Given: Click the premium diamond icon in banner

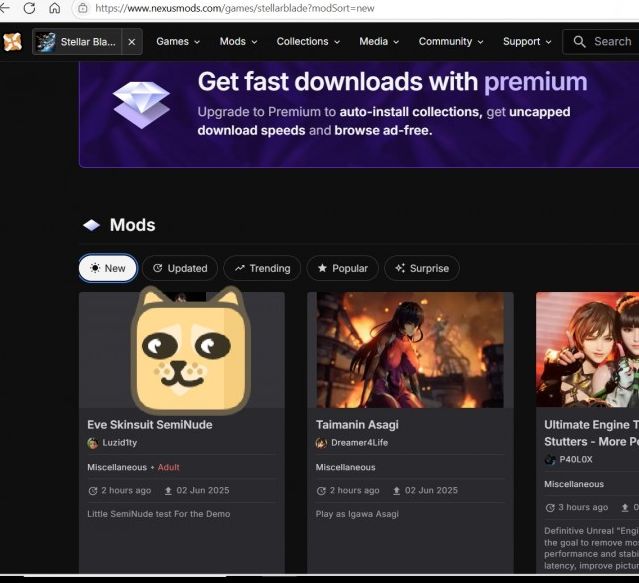Looking at the screenshot, I should [141, 105].
